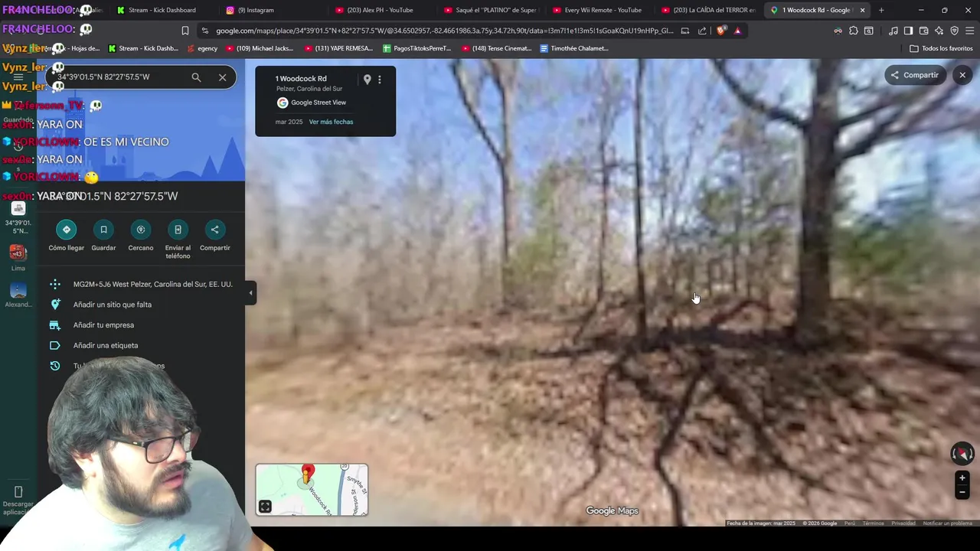Click the location pin icon in Street View card

click(367, 80)
